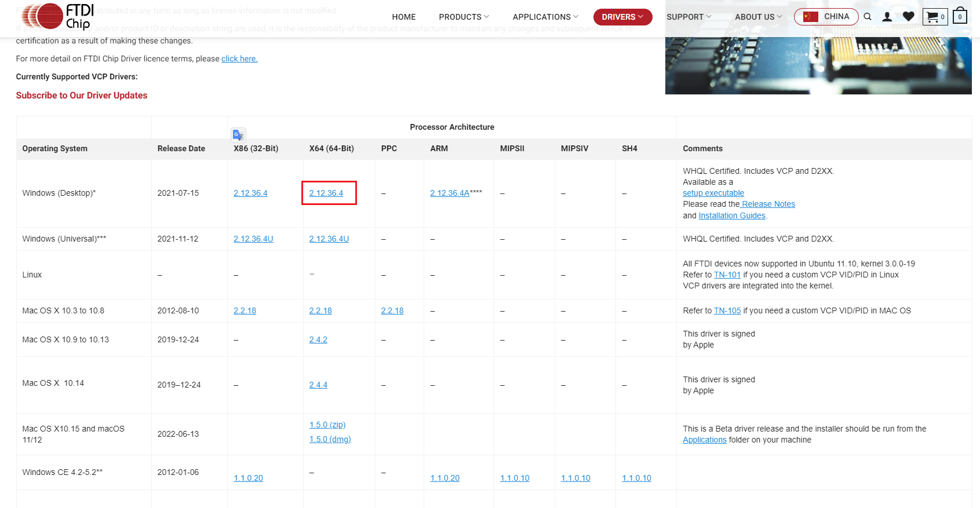
Task: Click the 'Operating System' column header
Action: 55,148
